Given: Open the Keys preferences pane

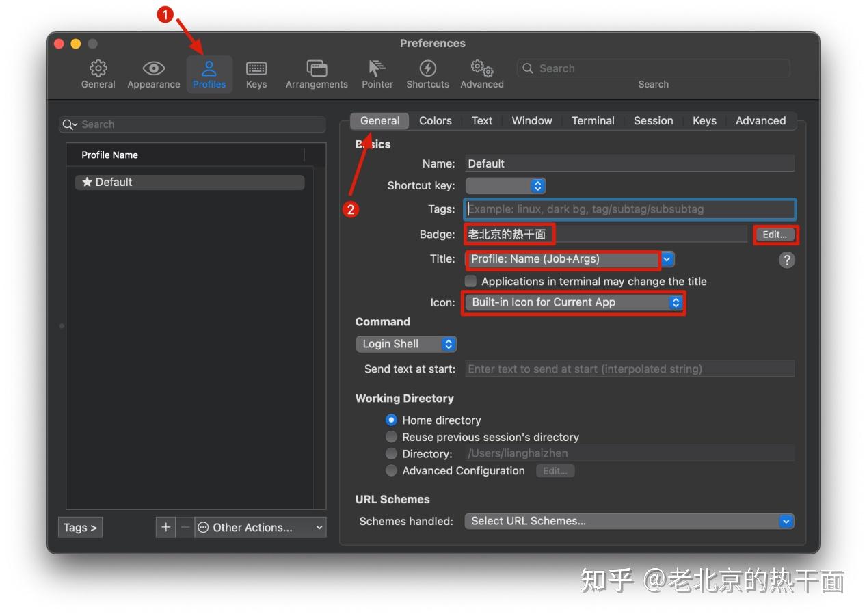Looking at the screenshot, I should coord(256,73).
